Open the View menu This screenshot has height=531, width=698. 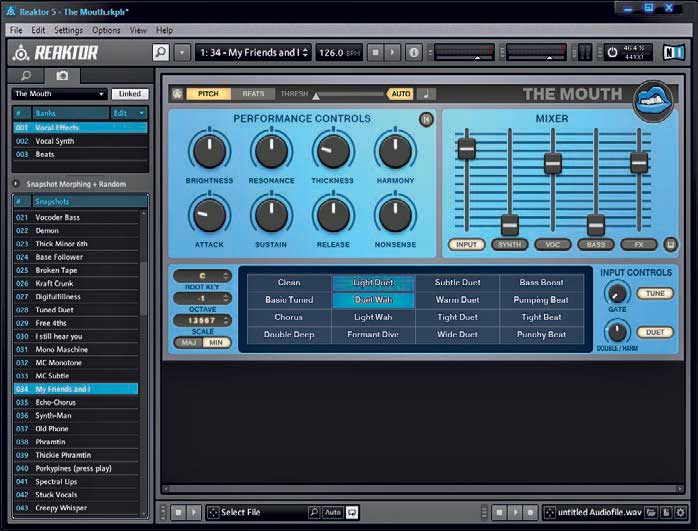pyautogui.click(x=138, y=30)
